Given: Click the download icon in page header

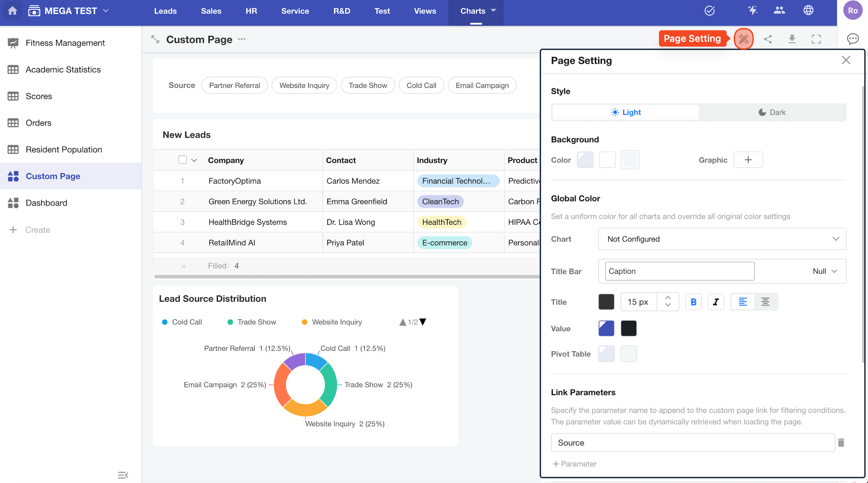Looking at the screenshot, I should pos(792,39).
